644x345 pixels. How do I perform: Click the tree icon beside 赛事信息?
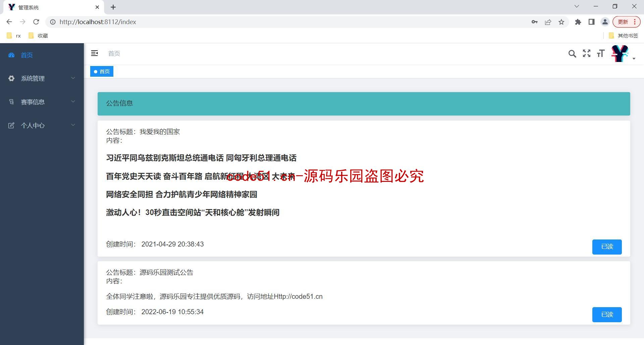pyautogui.click(x=11, y=102)
